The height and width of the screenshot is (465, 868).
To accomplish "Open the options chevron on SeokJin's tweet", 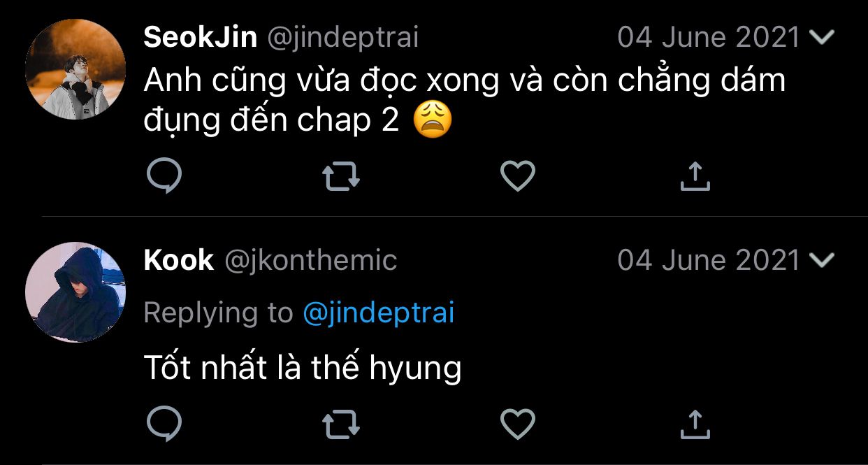I will 821,37.
